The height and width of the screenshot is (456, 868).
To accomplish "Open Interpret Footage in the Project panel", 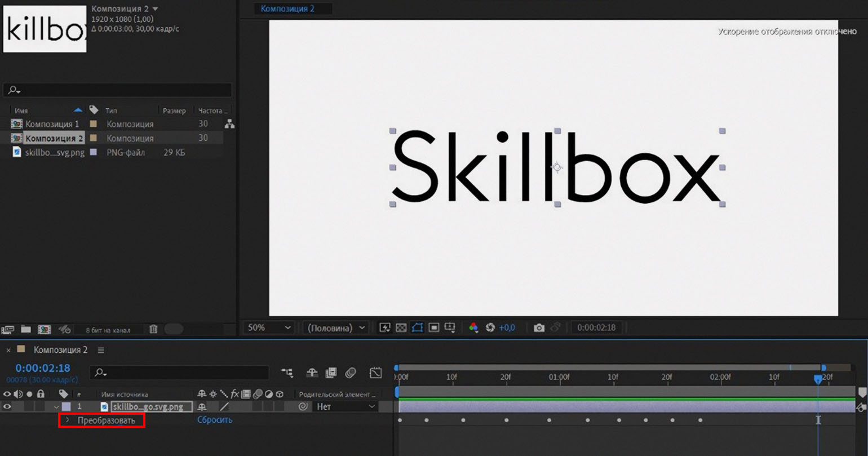I will coord(8,329).
